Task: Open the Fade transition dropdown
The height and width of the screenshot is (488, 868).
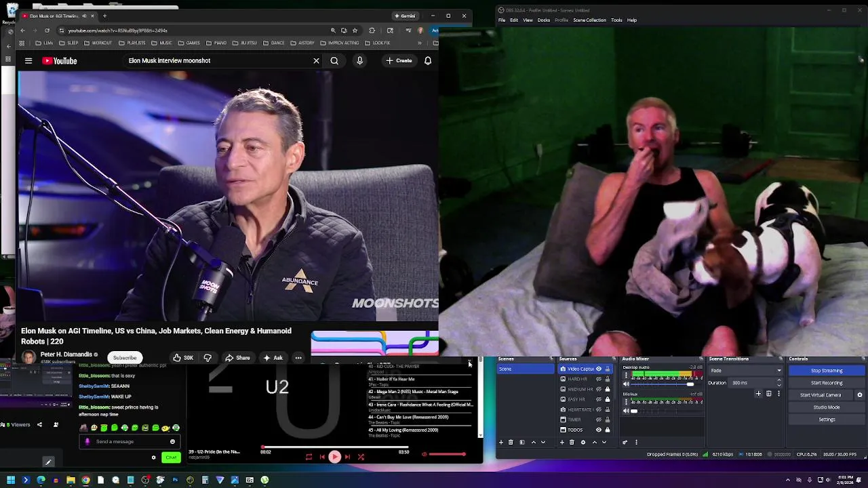Action: click(x=745, y=371)
